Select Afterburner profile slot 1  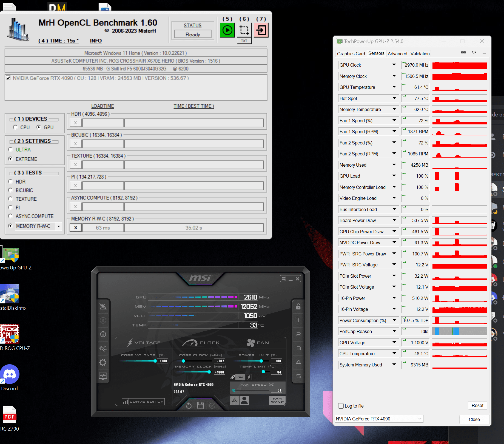pyautogui.click(x=298, y=320)
